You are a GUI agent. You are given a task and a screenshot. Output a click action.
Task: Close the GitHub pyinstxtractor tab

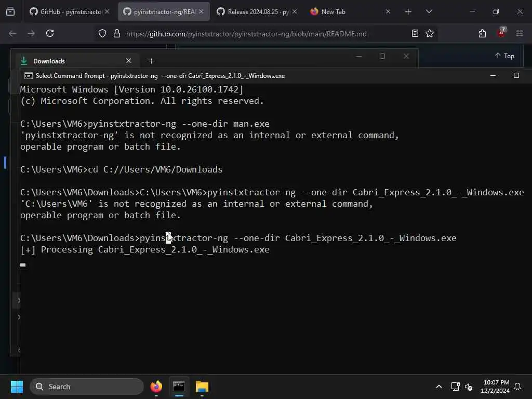point(107,12)
